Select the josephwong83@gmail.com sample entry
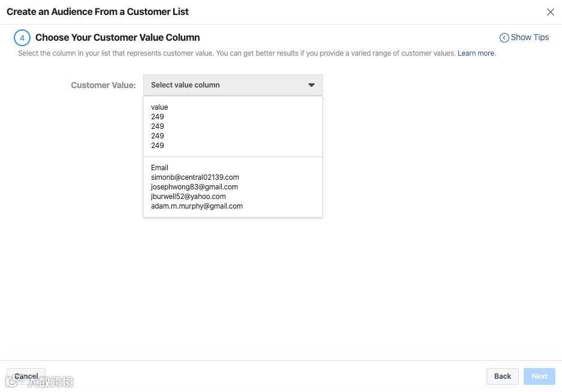The width and height of the screenshot is (562, 392). pos(194,187)
